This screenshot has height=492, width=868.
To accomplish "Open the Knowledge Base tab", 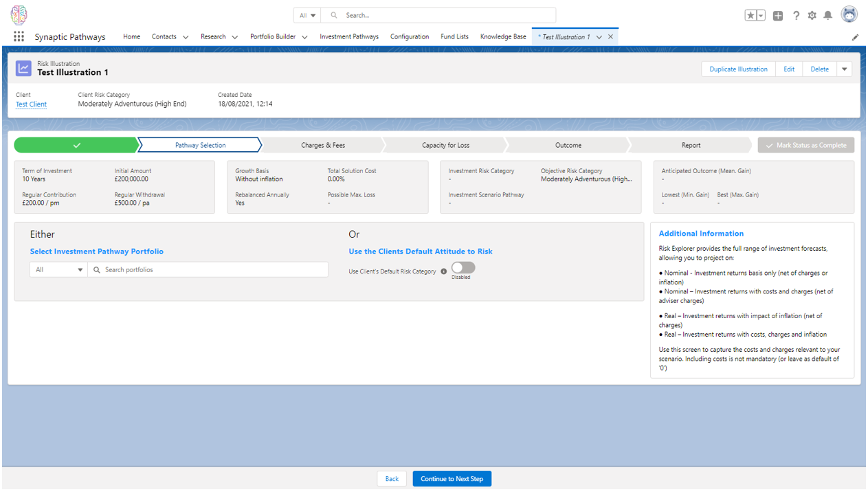I will pyautogui.click(x=503, y=37).
